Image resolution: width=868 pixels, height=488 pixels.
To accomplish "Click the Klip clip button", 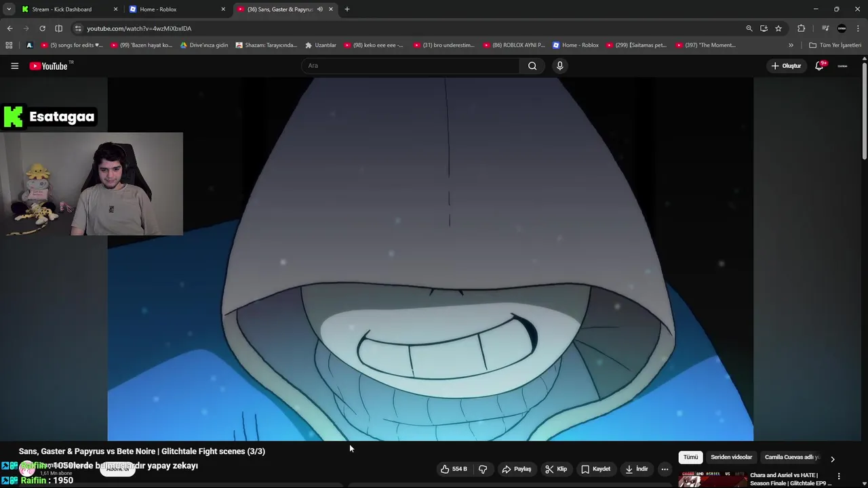I will coord(555,469).
